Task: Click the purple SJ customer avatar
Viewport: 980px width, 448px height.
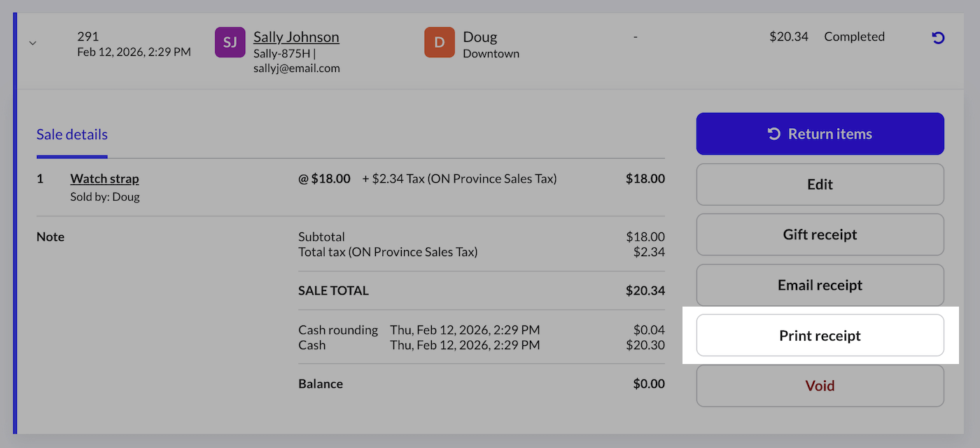Action: 230,42
